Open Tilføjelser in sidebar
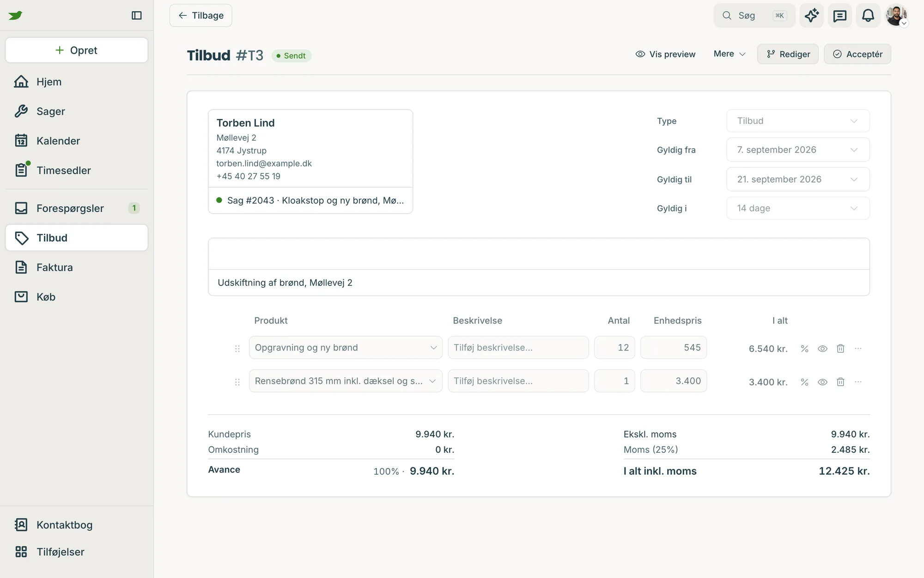This screenshot has height=578, width=924. click(x=77, y=552)
